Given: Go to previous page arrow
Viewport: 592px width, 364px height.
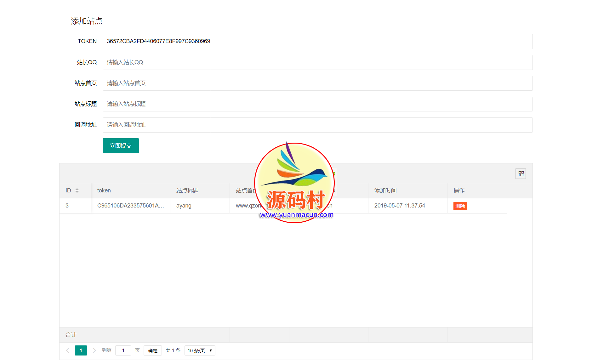Looking at the screenshot, I should [67, 350].
